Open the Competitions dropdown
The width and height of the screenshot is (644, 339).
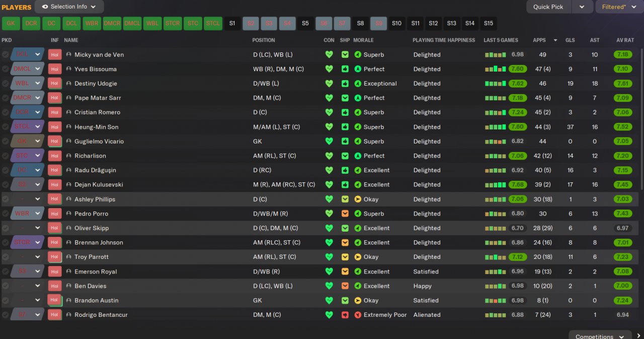(x=600, y=336)
